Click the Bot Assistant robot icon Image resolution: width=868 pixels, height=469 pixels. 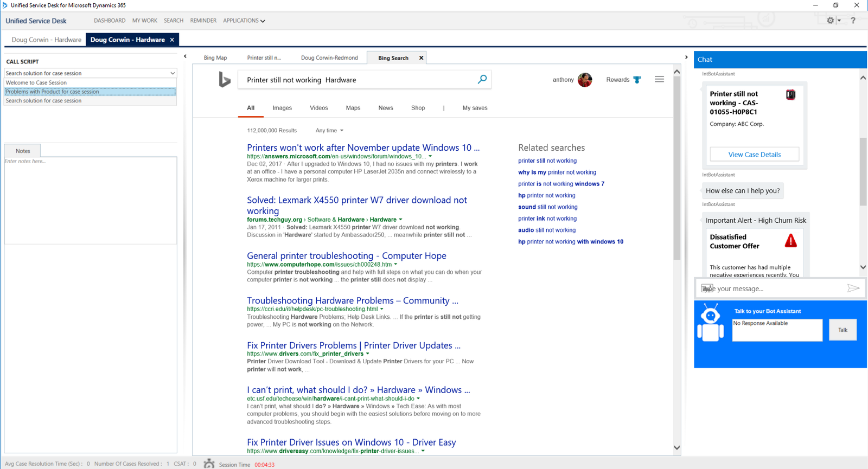click(711, 323)
